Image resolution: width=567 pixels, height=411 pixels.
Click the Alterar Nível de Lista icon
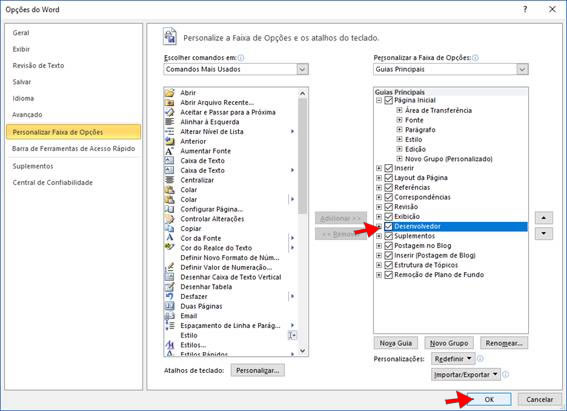click(x=169, y=132)
